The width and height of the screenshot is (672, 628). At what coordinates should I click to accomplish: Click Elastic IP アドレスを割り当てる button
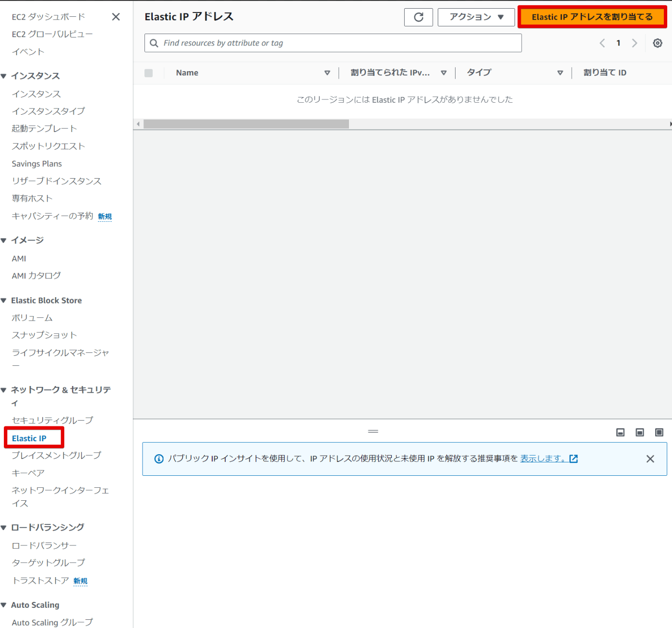(x=592, y=17)
